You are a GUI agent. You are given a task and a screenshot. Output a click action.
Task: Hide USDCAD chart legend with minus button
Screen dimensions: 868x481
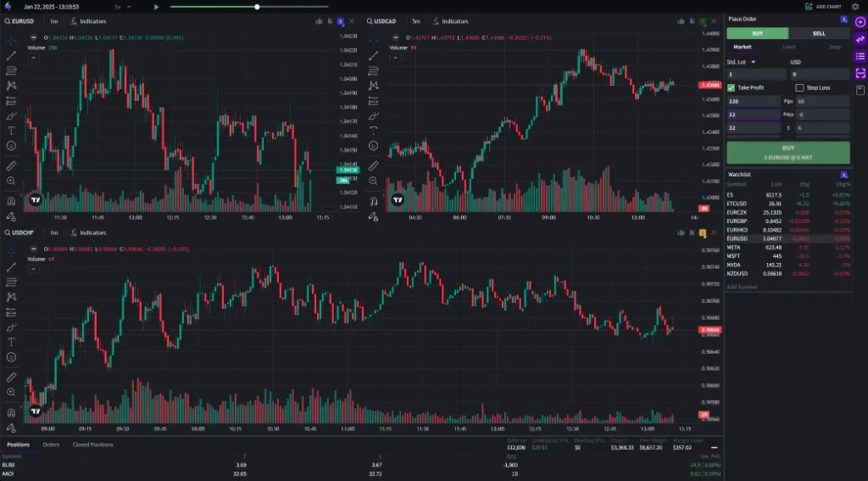coord(395,37)
